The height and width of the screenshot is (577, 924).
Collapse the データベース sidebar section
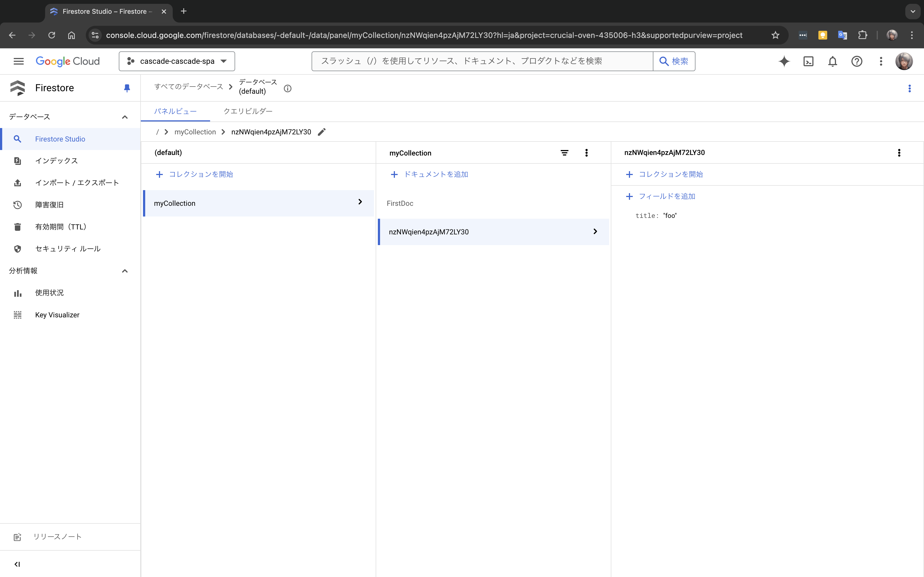click(x=125, y=117)
